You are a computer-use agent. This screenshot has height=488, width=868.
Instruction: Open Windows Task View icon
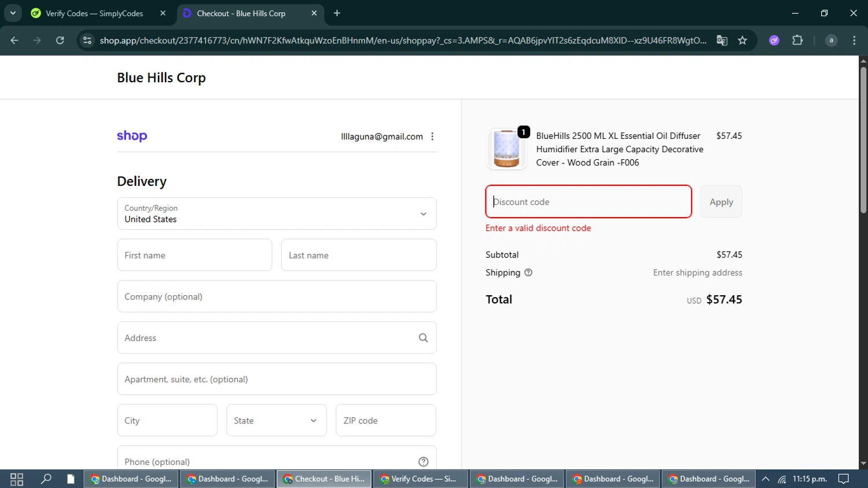tap(17, 479)
